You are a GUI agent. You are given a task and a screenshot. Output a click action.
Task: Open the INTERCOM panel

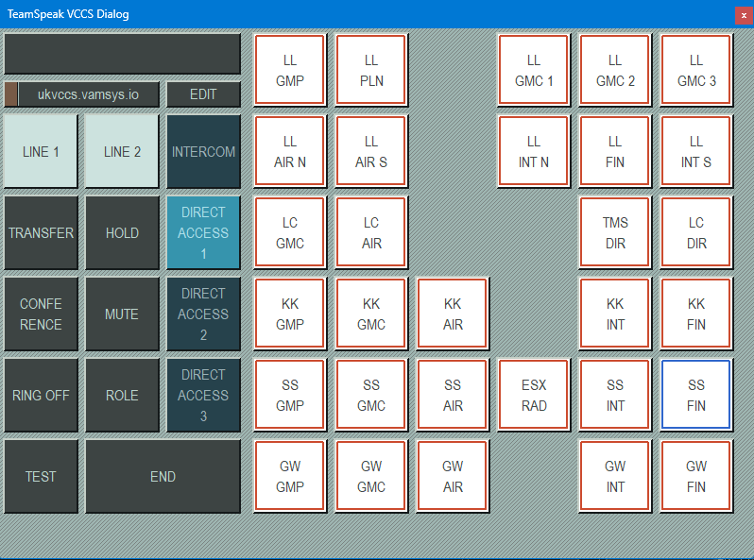point(203,152)
